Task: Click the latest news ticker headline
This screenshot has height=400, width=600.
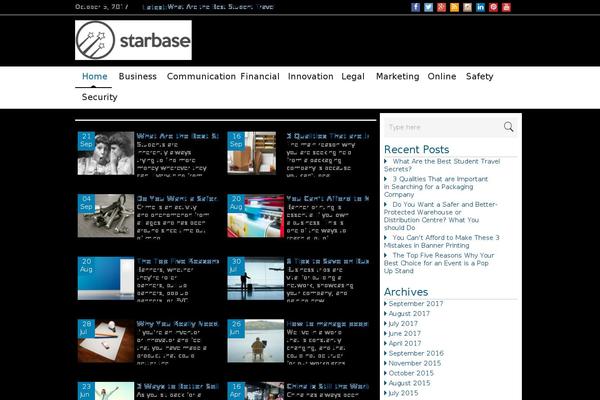Action: (x=220, y=7)
